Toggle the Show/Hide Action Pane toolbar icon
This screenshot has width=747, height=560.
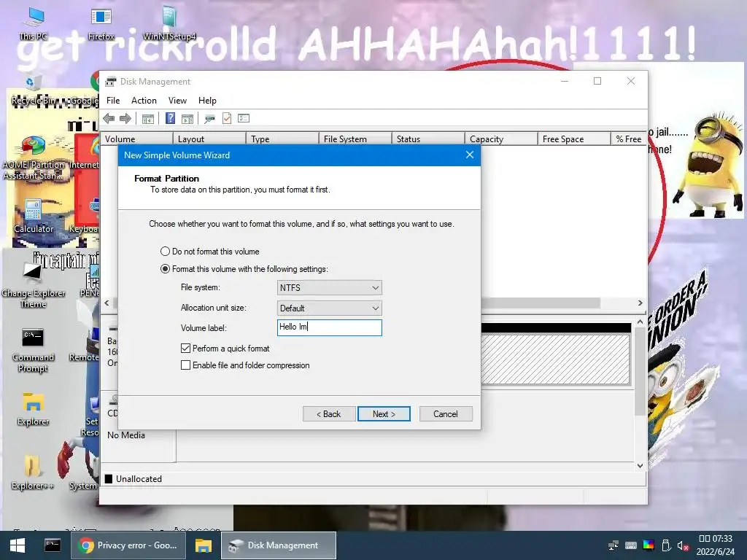[187, 119]
